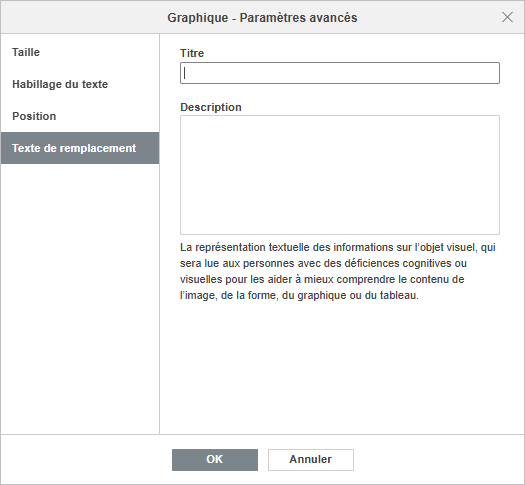Click the 'Graphique - Paramètres avancés' title
The width and height of the screenshot is (525, 485).
(262, 17)
